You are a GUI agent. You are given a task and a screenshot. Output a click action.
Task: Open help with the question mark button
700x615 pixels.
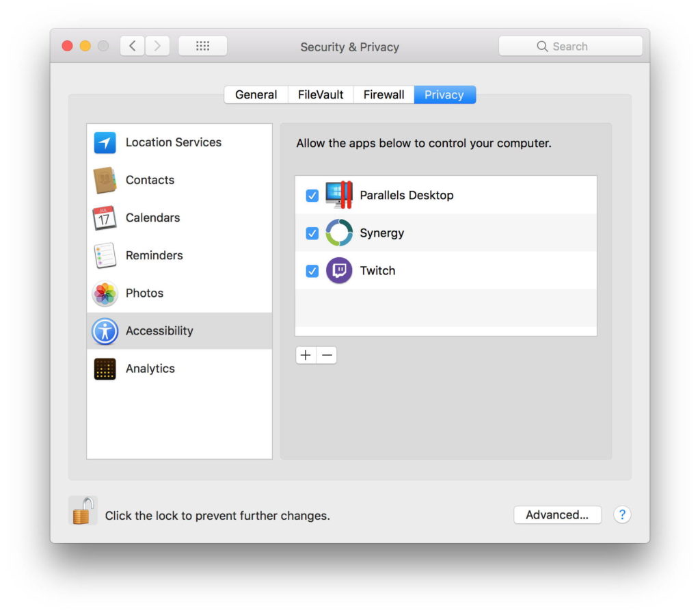coord(621,515)
